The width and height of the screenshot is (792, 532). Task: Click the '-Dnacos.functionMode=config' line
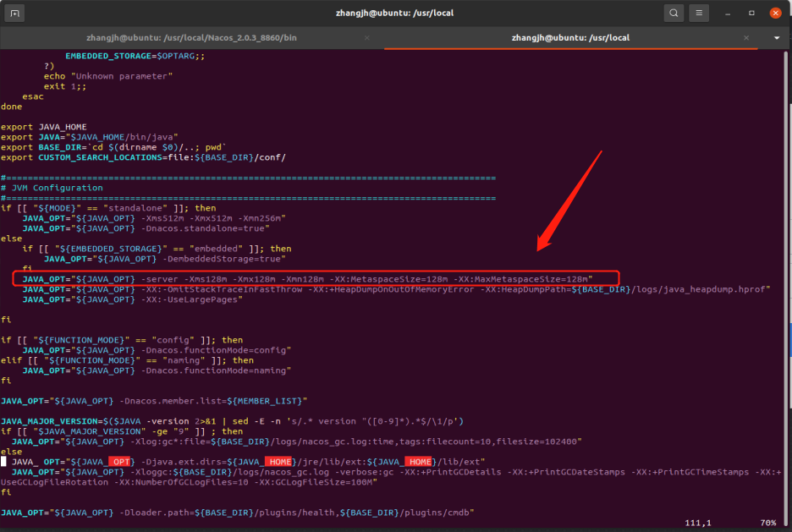(157, 350)
